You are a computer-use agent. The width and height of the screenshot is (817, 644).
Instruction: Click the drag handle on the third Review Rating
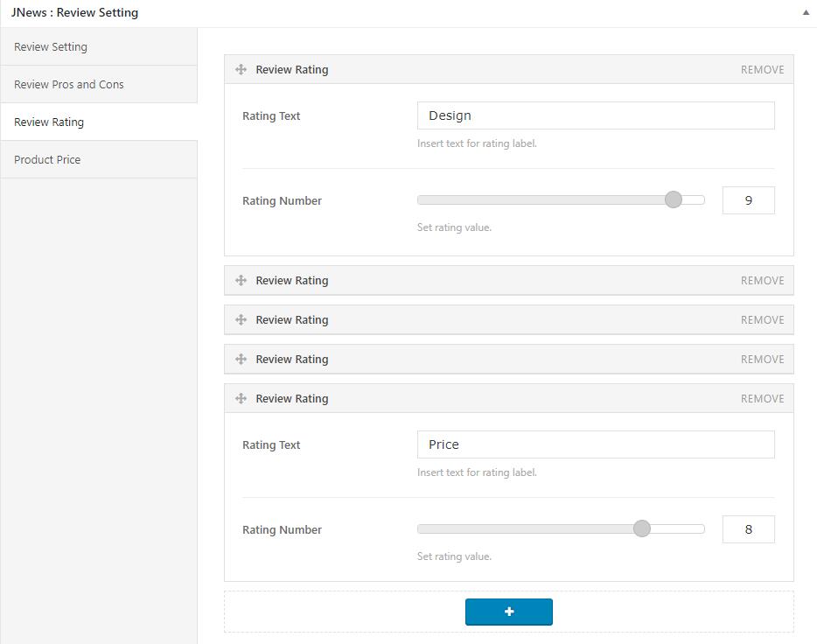click(x=241, y=320)
